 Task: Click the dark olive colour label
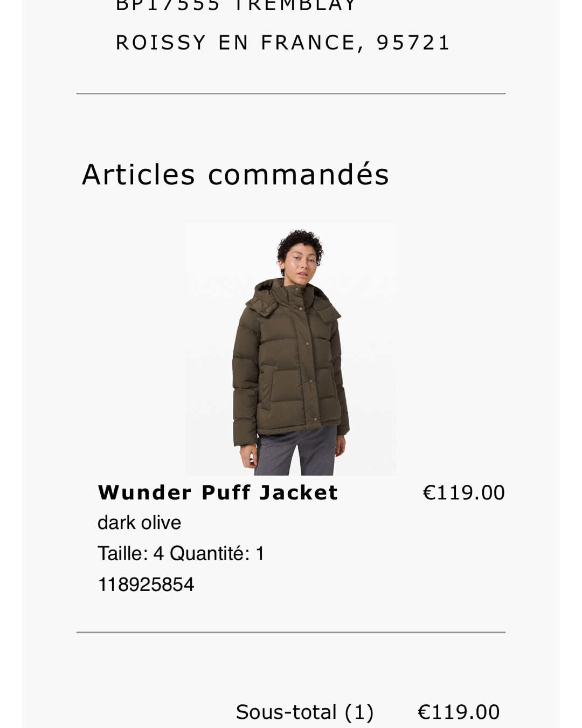[x=140, y=523]
